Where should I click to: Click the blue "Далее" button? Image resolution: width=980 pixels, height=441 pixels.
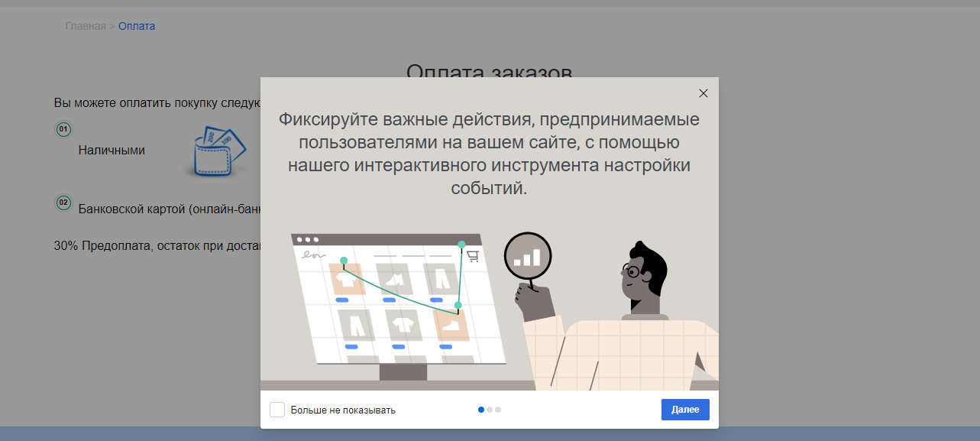[685, 410]
